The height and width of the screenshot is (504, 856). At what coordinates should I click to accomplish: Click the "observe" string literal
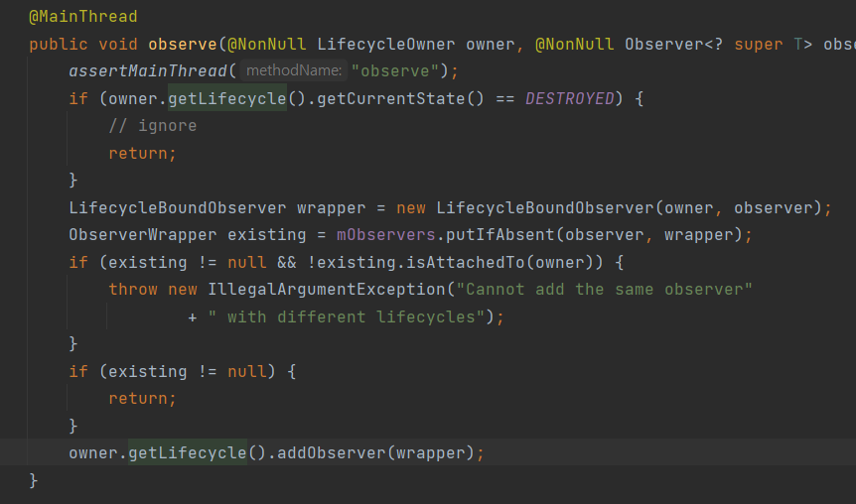[x=395, y=71]
